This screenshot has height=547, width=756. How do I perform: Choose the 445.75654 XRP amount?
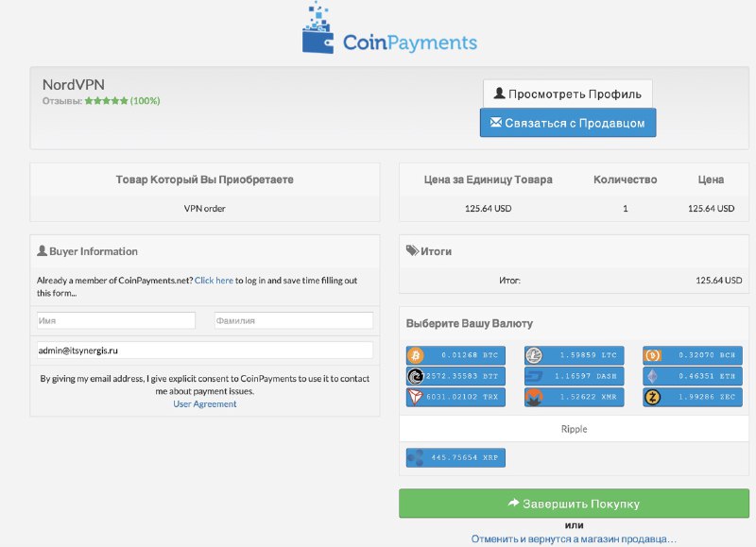pos(455,458)
